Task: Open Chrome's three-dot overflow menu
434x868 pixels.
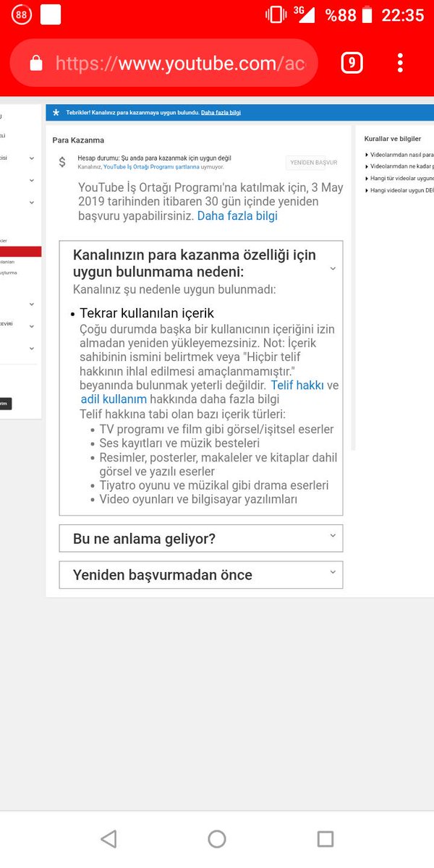Action: click(x=400, y=63)
